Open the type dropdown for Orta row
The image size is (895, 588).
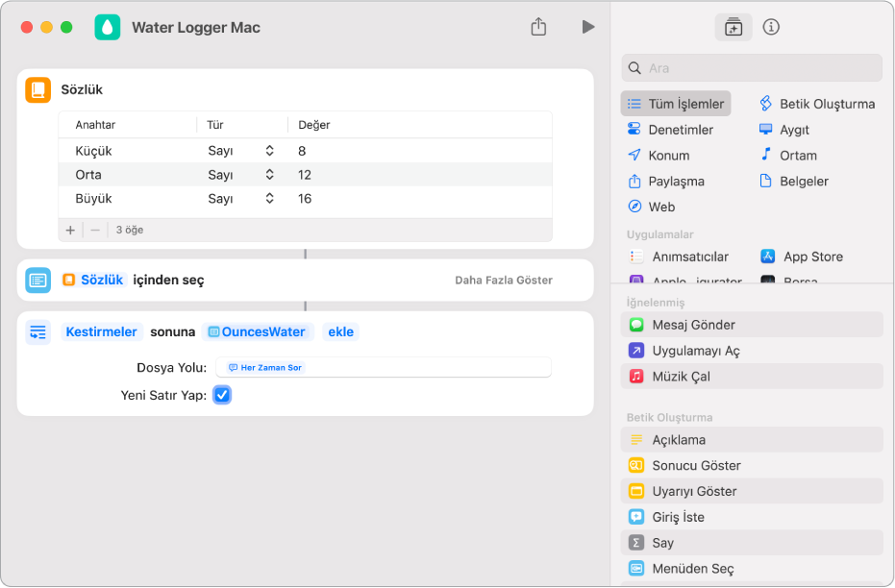pos(269,175)
